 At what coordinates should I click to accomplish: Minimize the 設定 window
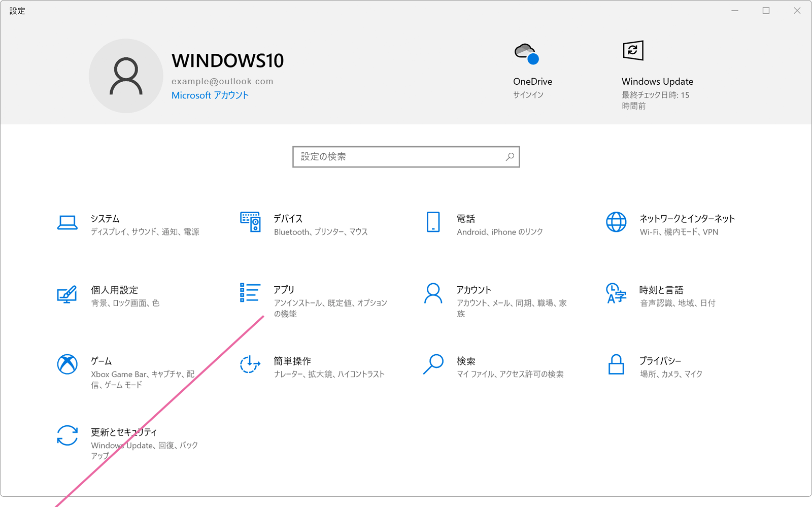tap(735, 11)
